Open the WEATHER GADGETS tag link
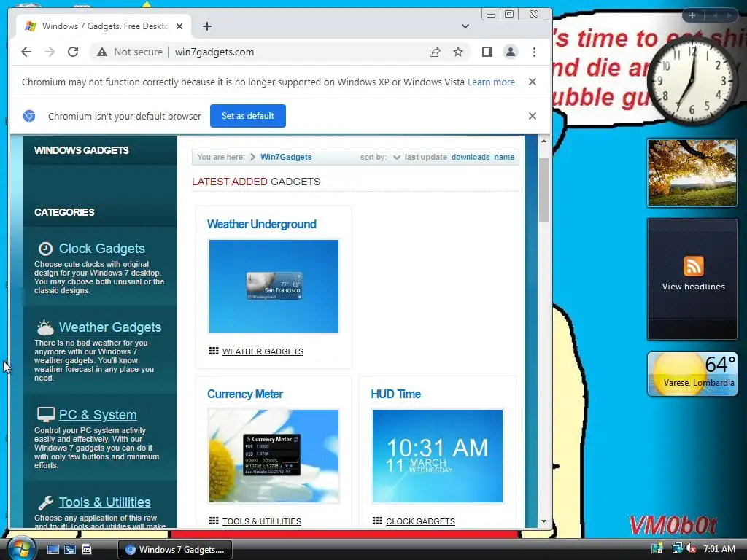The height and width of the screenshot is (560, 747). (263, 351)
